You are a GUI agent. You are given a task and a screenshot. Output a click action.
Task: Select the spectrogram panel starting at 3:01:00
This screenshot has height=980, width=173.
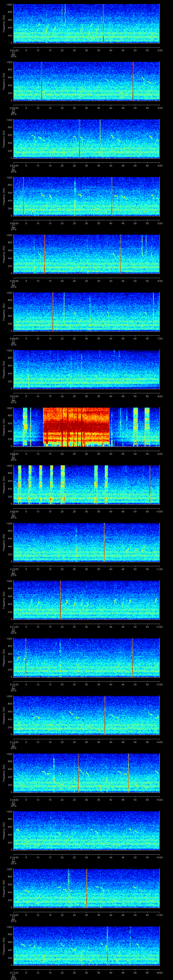coord(86,24)
